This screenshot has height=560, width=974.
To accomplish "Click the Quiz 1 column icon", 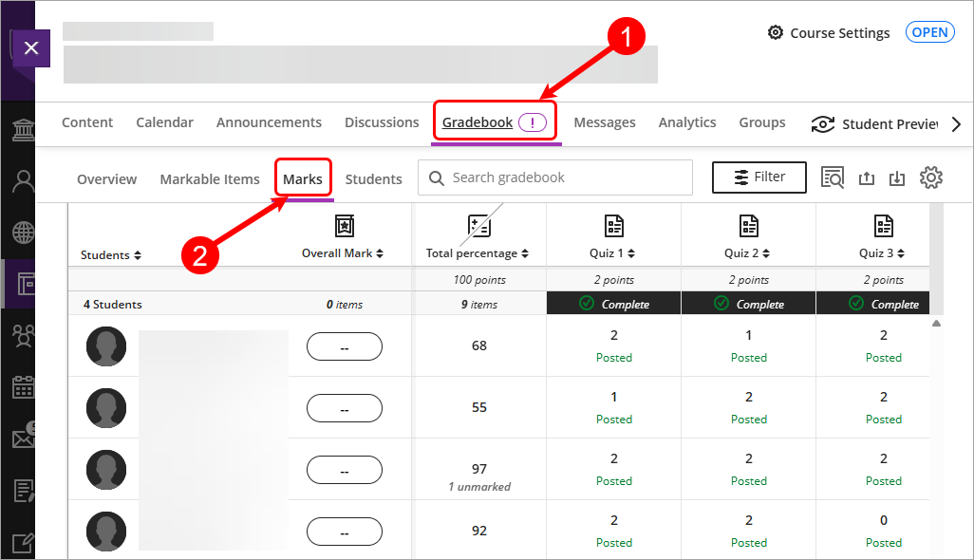I will point(614,226).
